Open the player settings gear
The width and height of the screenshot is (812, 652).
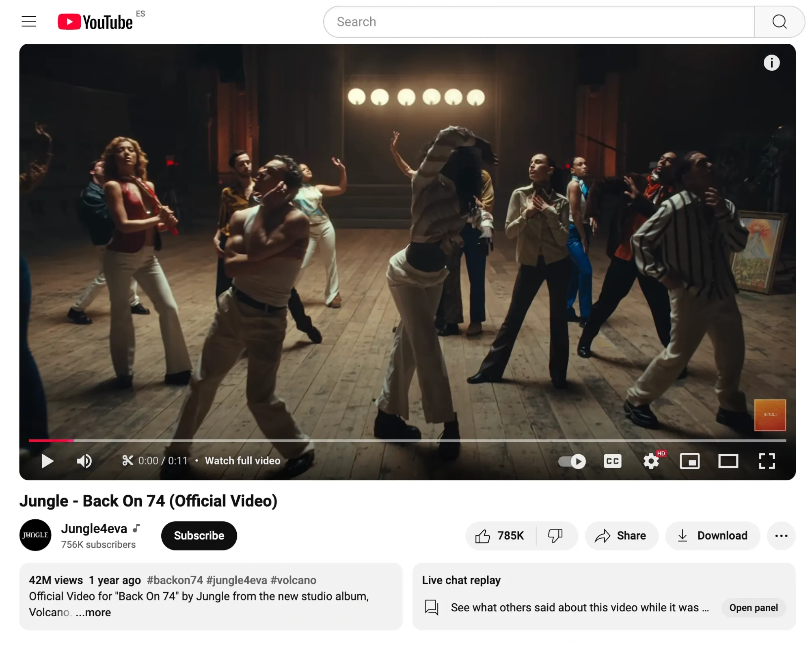coord(651,461)
